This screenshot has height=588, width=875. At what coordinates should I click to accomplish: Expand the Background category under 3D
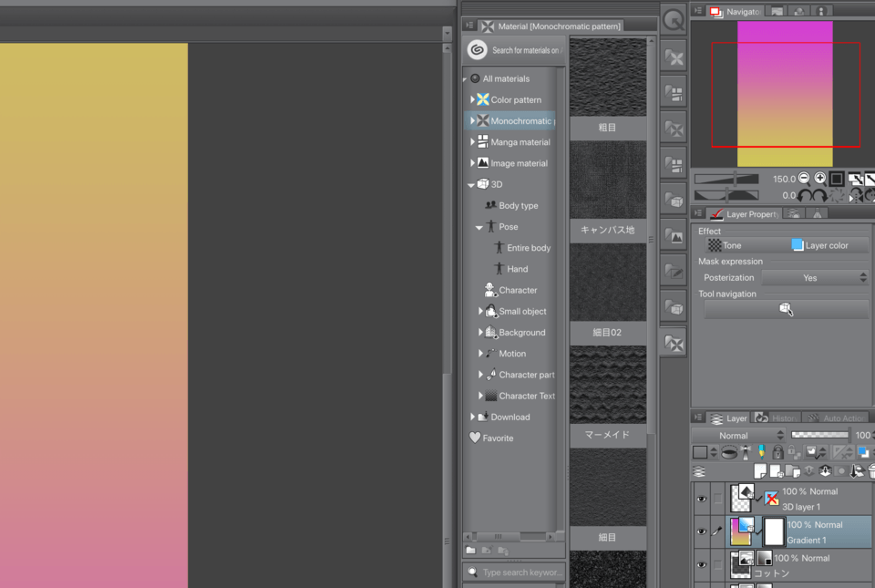[x=480, y=332]
